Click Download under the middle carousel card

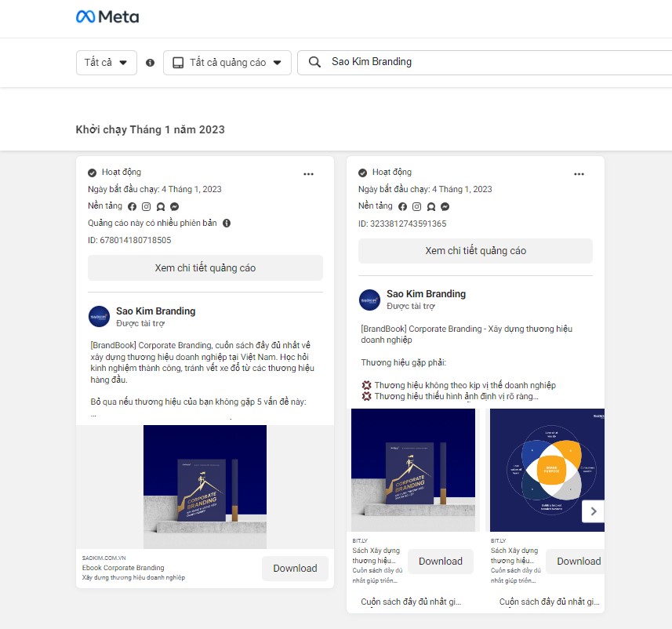click(441, 561)
